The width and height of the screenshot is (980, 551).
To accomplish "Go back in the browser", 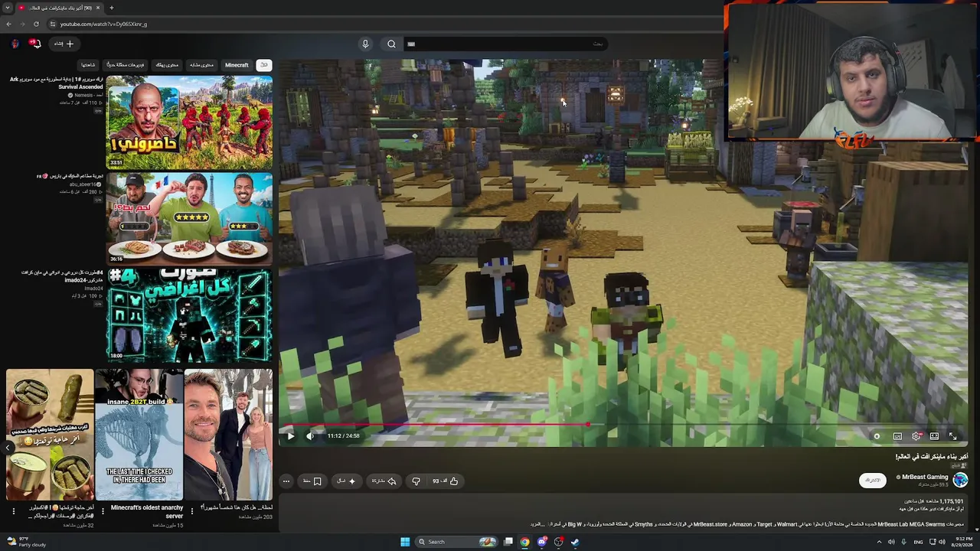I will (x=8, y=24).
